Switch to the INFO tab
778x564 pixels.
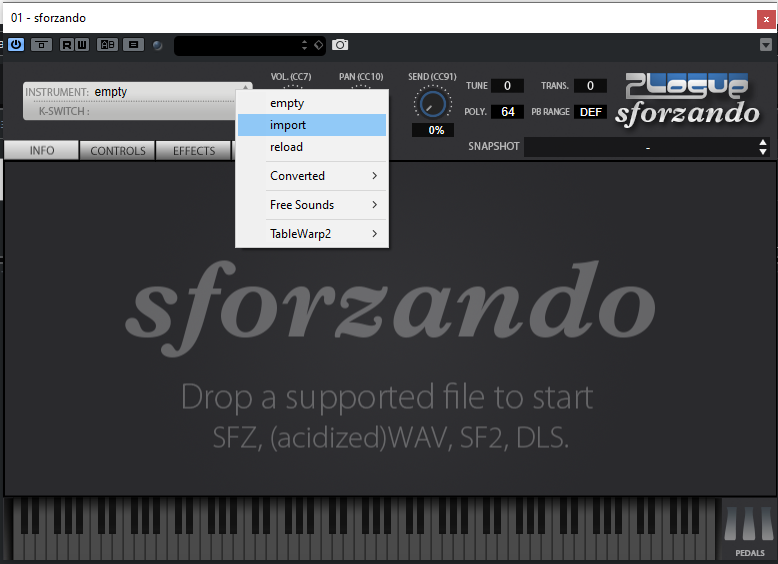[42, 150]
